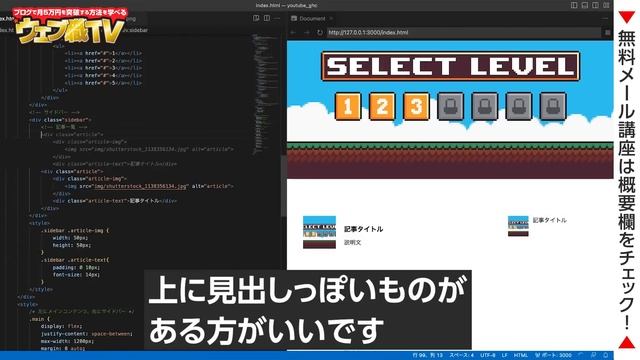Follow the img/shutterstock jpg link in active article div
The width and height of the screenshot is (640, 360).
pyautogui.click(x=140, y=186)
